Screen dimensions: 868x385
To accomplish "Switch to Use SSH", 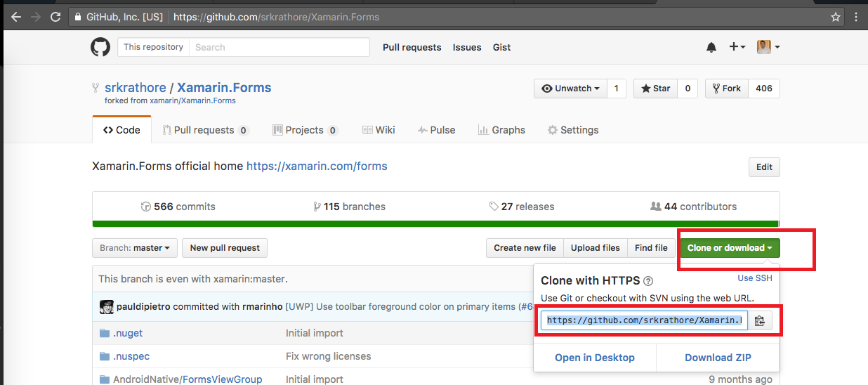I will pos(755,278).
